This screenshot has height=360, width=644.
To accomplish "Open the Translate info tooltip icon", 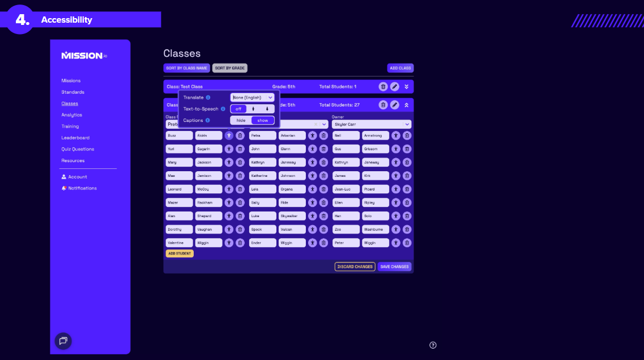I will pos(208,98).
